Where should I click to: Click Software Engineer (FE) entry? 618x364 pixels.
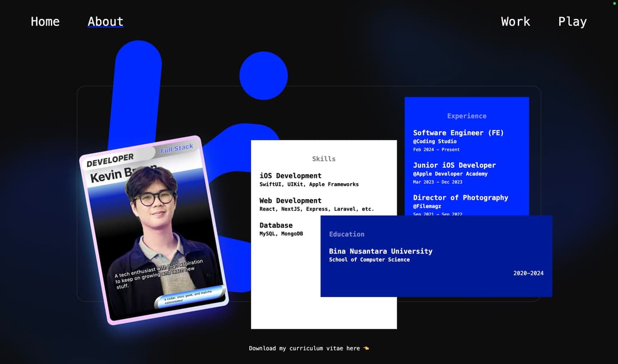tap(458, 133)
